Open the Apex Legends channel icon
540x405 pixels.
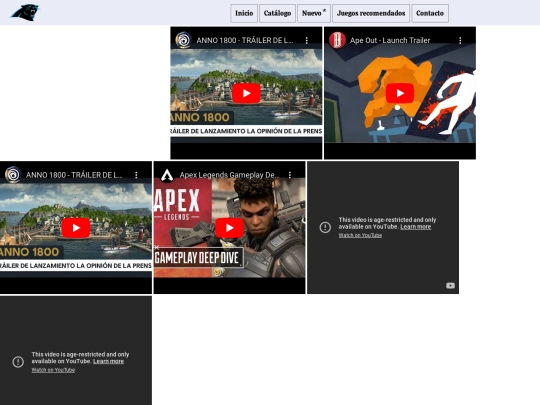(167, 175)
